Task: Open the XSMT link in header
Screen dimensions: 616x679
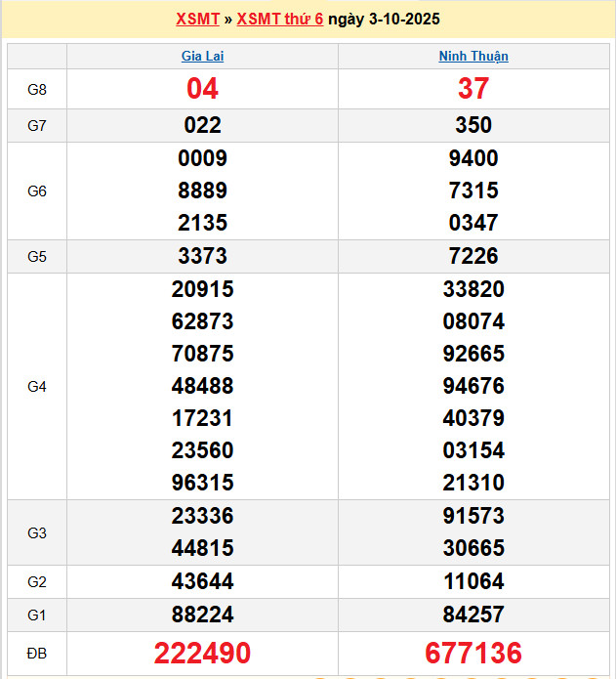Action: (x=198, y=20)
